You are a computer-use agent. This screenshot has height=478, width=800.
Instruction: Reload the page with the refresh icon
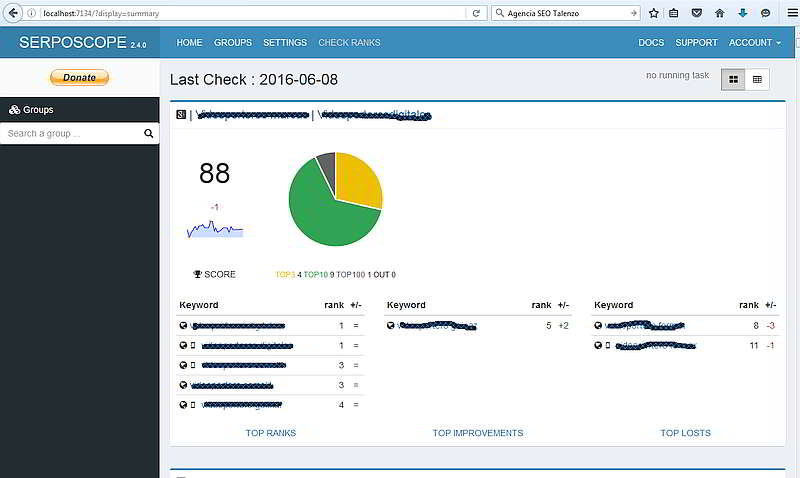(476, 13)
